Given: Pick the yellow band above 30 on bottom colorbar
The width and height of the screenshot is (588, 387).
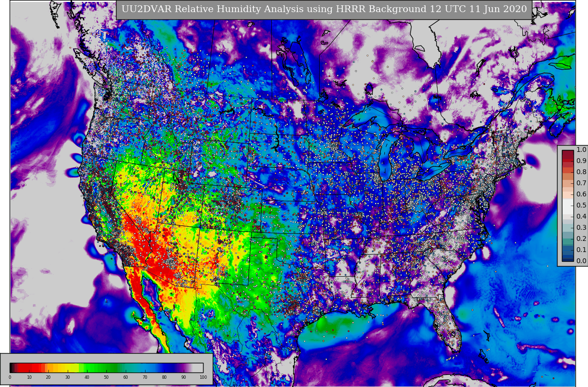Looking at the screenshot, I should point(68,368).
